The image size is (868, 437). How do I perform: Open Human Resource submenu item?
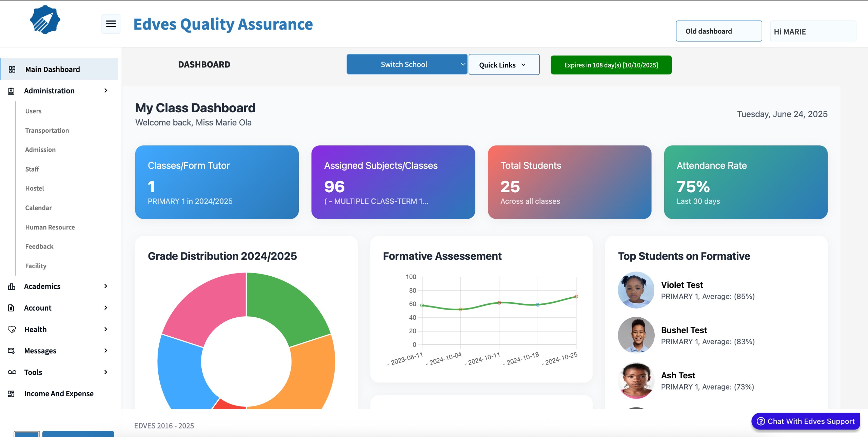50,227
